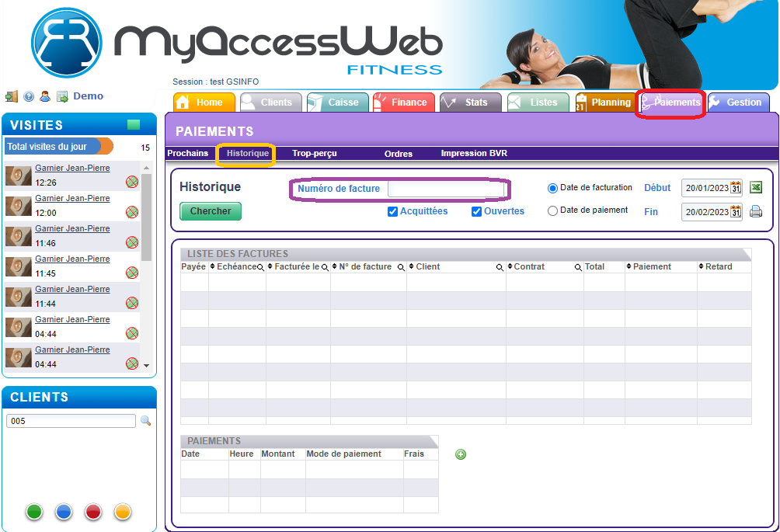This screenshot has width=780, height=532.
Task: Uncheck the Acquittées checkbox
Action: click(393, 211)
